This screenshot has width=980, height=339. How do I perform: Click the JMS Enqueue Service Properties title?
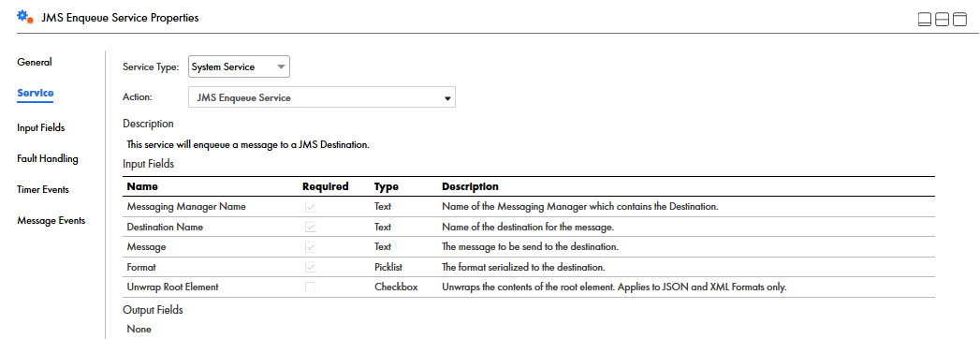[120, 18]
